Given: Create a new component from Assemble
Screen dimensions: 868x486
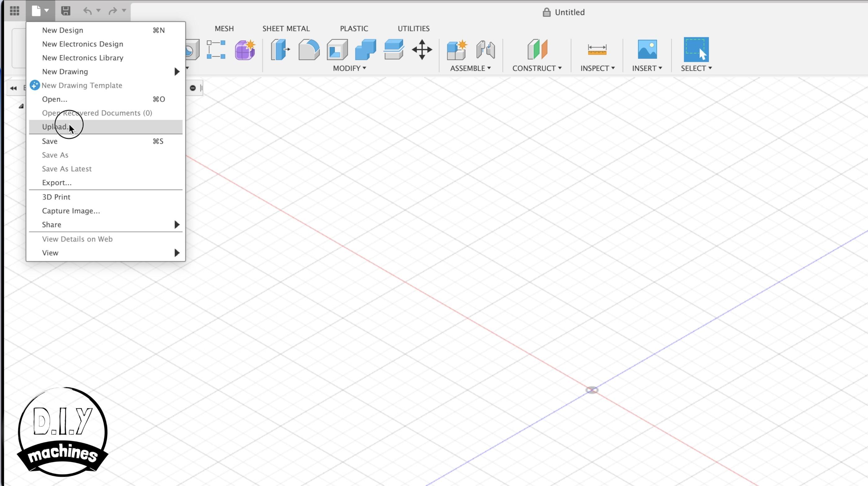Looking at the screenshot, I should pos(456,50).
